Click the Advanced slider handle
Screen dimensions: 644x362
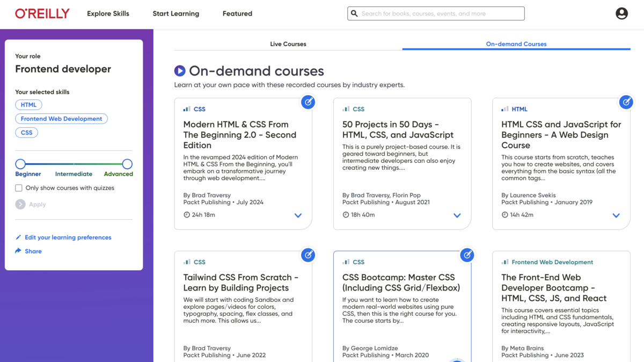tap(127, 164)
